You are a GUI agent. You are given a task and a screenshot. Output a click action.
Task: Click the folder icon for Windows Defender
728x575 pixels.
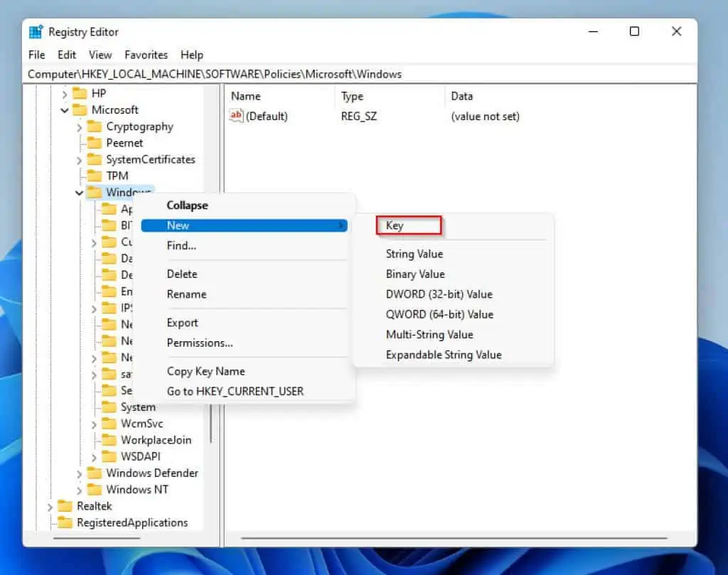coord(95,473)
